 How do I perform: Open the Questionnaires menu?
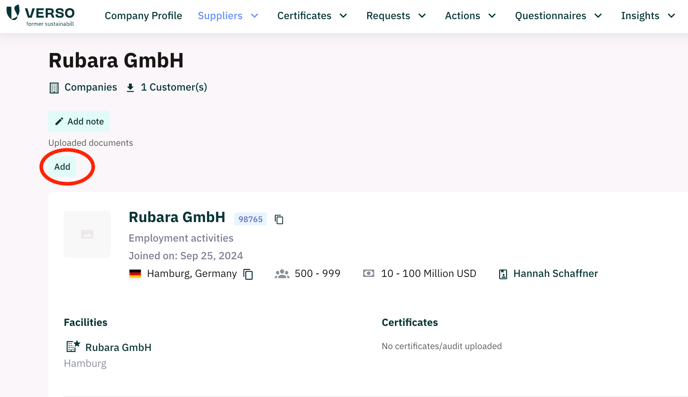pos(558,16)
